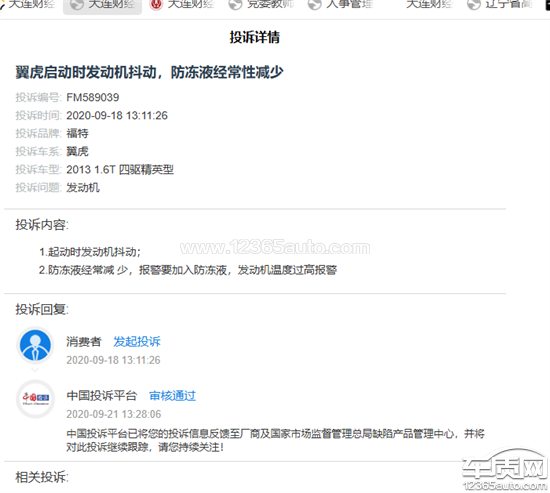Select complaint number FM589039
This screenshot has width=550, height=493.
[93, 97]
